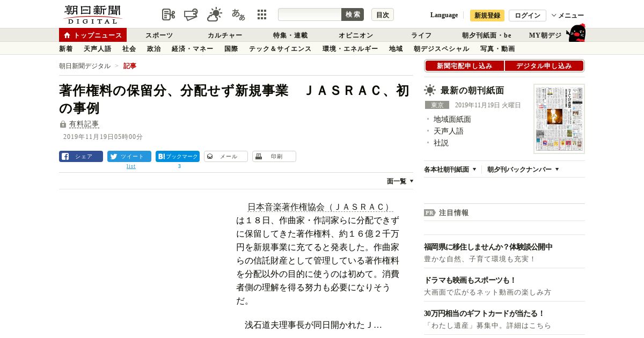Open the weather sun-cloud icon
This screenshot has width=644, height=338.
(215, 14)
